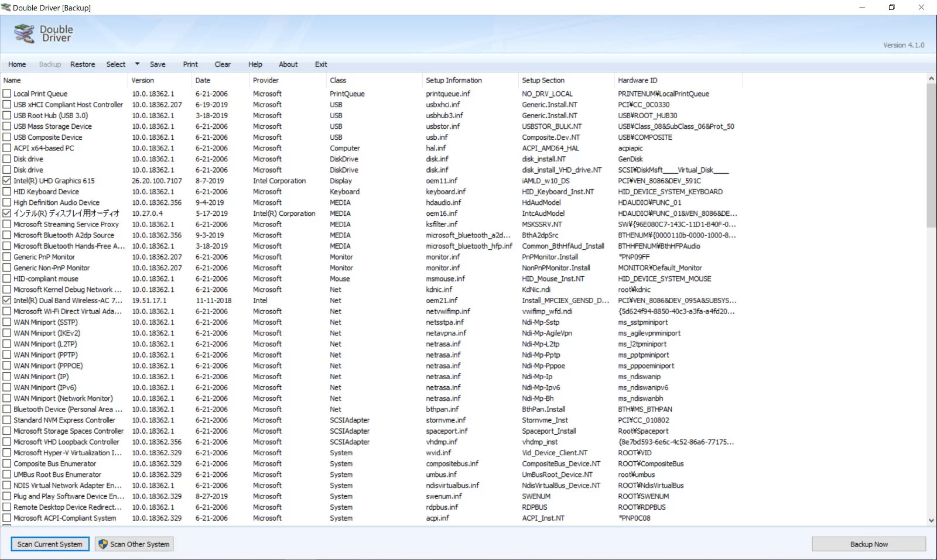Click the scrollbar up arrow
Screen dimensions: 937x560
pyautogui.click(x=931, y=78)
